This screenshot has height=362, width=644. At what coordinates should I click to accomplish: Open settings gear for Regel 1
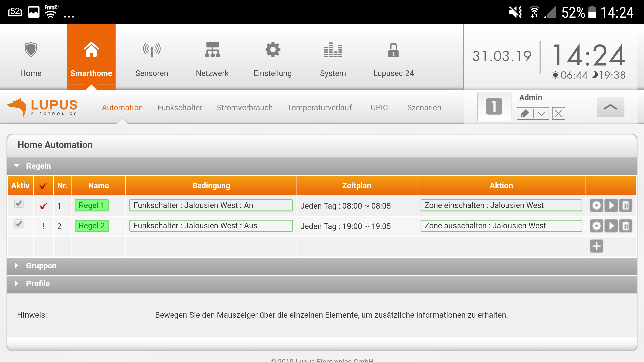coord(596,205)
